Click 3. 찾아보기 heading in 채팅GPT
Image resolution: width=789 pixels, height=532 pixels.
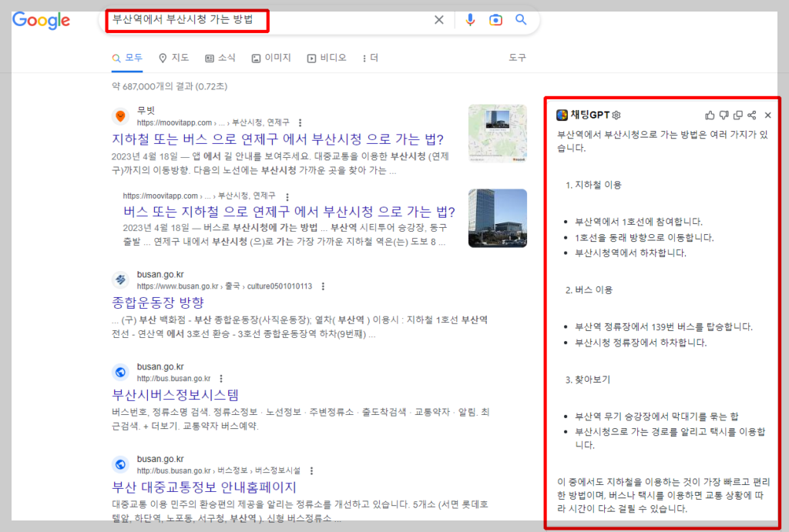pyautogui.click(x=588, y=380)
